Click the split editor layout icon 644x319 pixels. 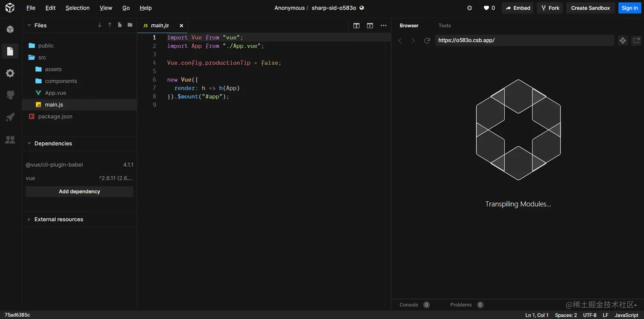356,26
